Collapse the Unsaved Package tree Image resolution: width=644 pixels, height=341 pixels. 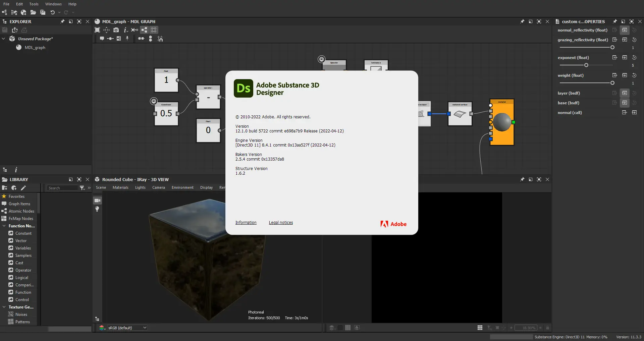[4, 39]
